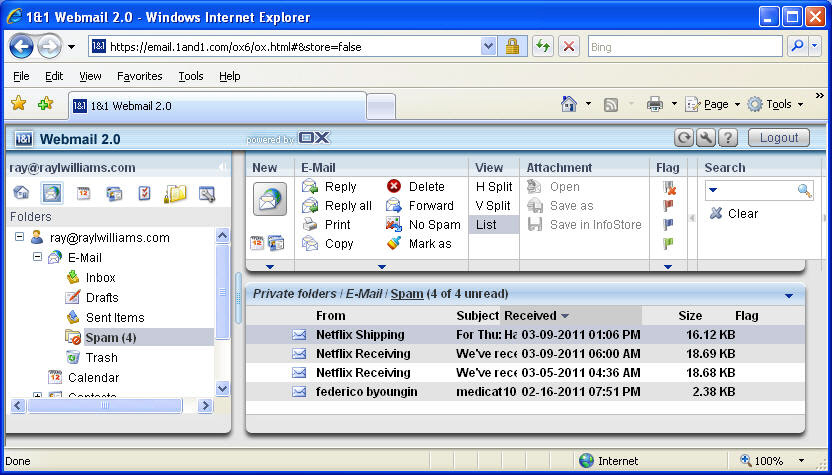Click the start page home icon in sidebar
This screenshot has height=475, width=832.
click(x=21, y=193)
